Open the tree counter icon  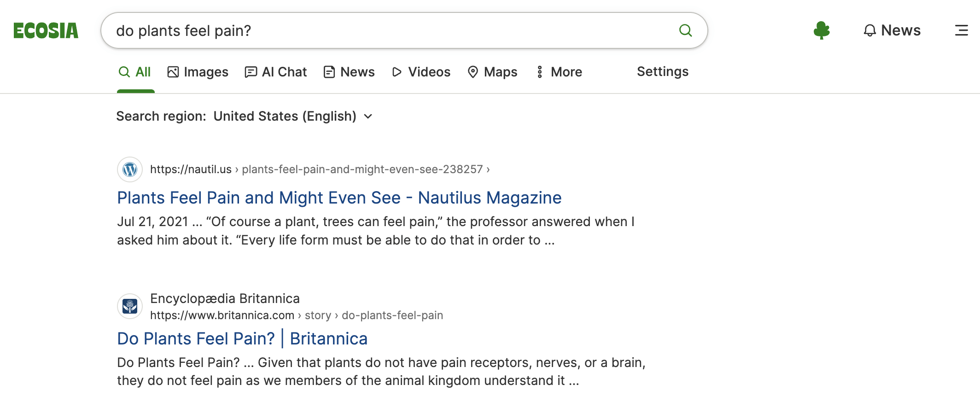(x=822, y=30)
